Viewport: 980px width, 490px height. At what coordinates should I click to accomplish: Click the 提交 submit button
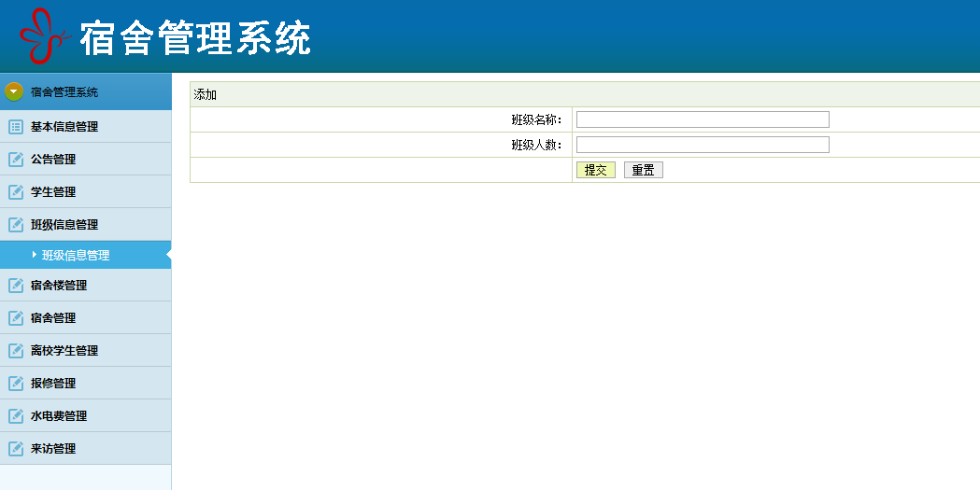tap(596, 170)
